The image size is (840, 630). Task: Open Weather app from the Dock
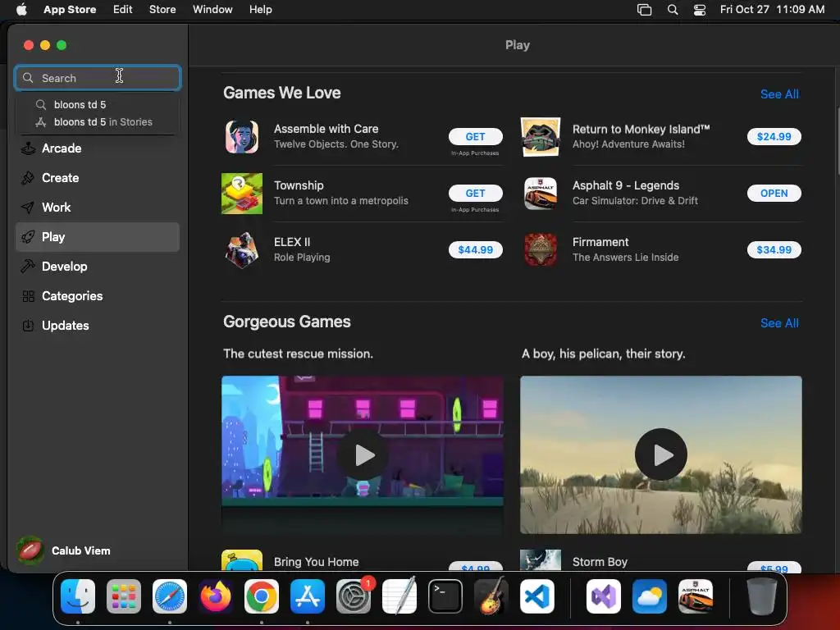pyautogui.click(x=650, y=596)
